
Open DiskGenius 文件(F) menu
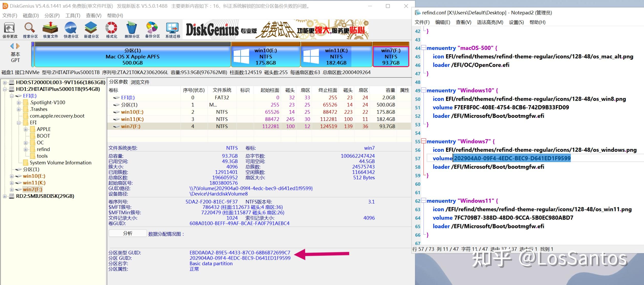pyautogui.click(x=10, y=16)
